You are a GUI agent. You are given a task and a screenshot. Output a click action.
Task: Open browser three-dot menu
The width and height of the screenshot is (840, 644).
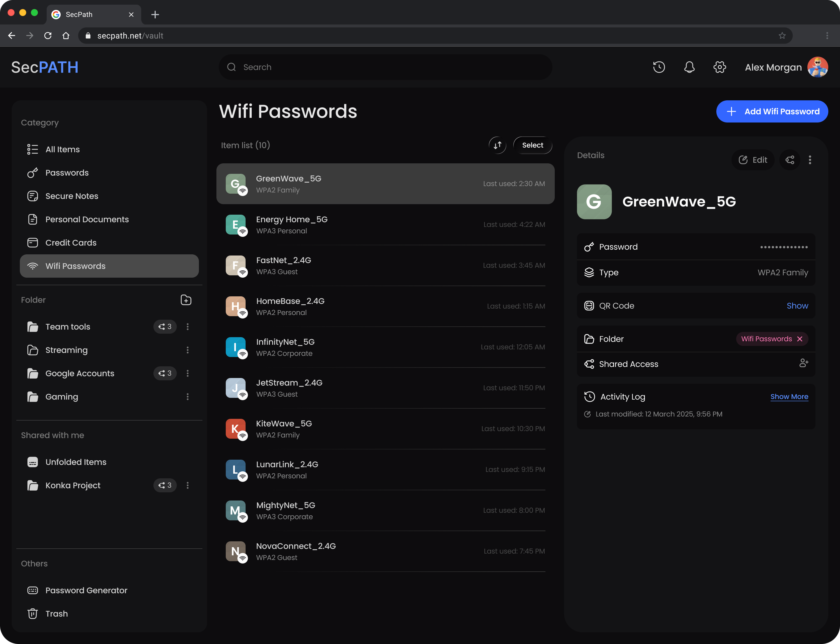[x=827, y=36]
